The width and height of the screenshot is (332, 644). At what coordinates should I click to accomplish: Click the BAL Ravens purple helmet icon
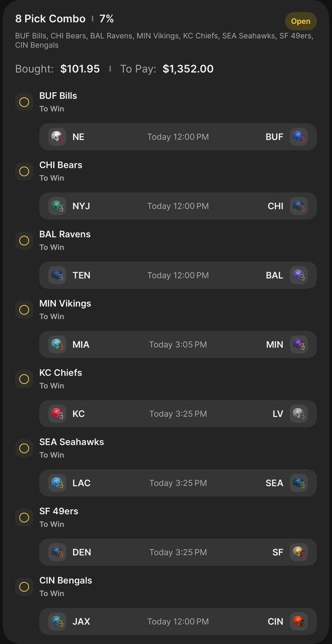(x=299, y=275)
